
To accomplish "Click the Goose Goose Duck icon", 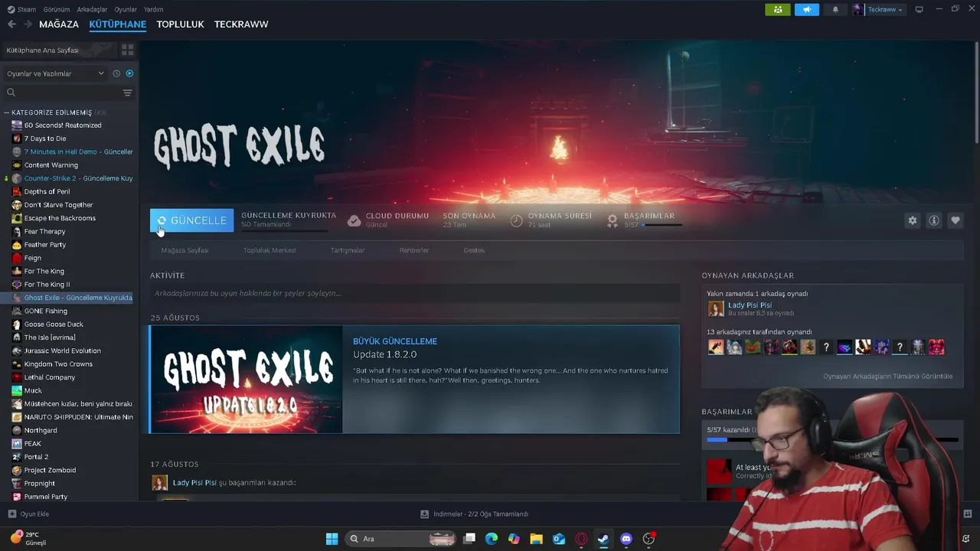I will point(17,324).
